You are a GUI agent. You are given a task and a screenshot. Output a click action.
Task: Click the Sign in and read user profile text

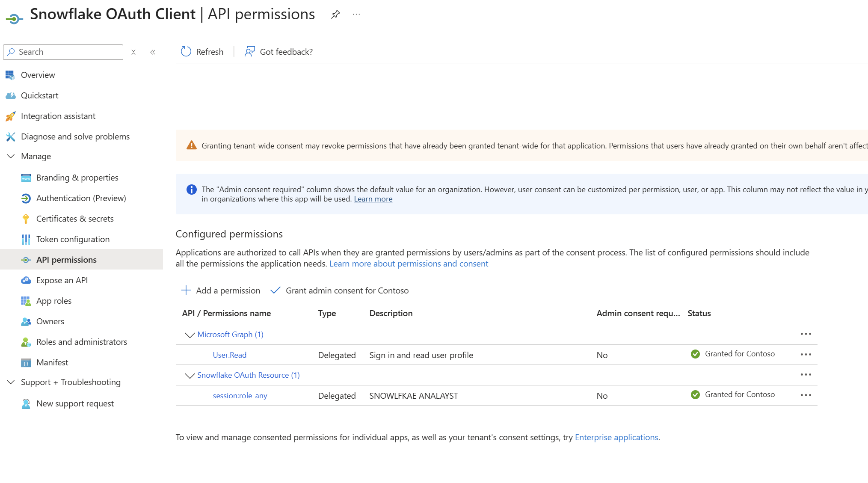pyautogui.click(x=421, y=355)
